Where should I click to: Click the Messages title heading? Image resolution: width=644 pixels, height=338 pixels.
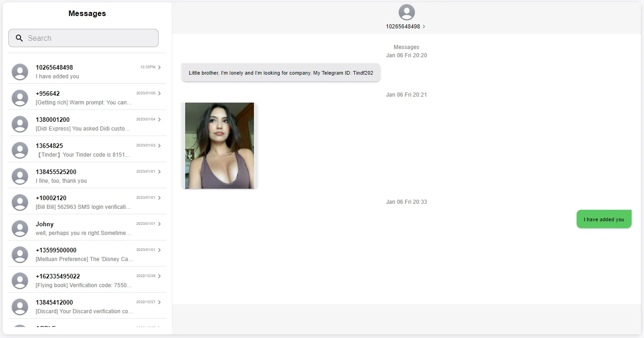coord(87,13)
